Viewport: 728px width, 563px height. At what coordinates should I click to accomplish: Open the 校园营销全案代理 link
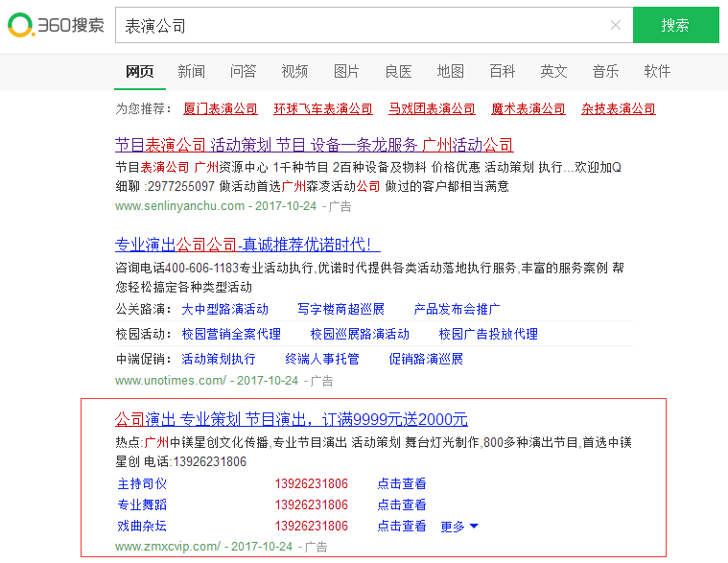click(231, 334)
